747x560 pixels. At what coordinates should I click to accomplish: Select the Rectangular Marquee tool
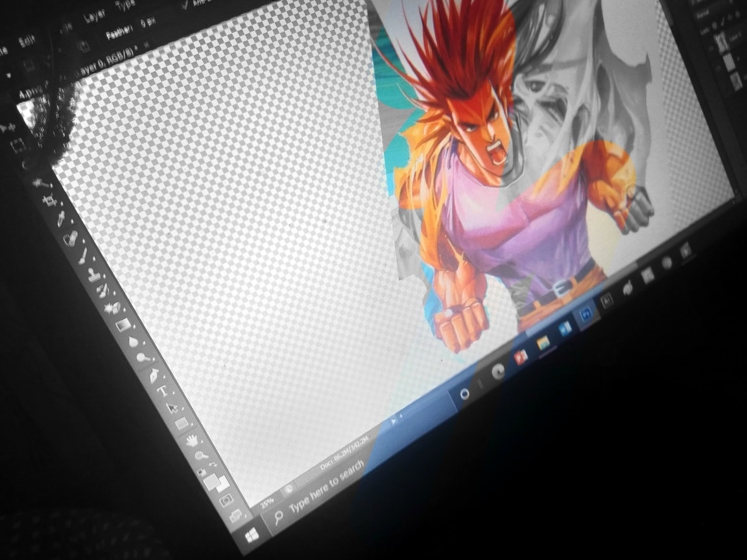pos(18,146)
